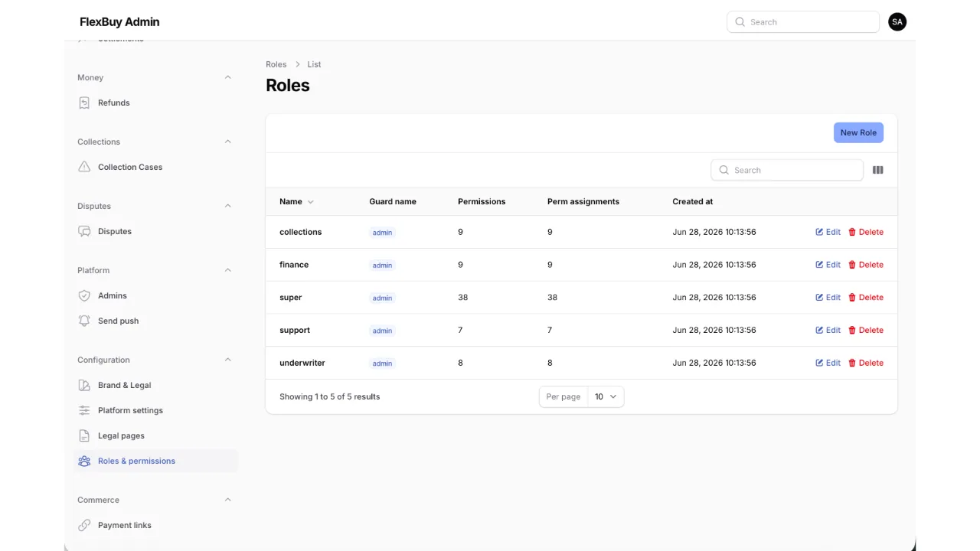
Task: Click the 'admin' guard badge in super row
Action: (x=382, y=298)
